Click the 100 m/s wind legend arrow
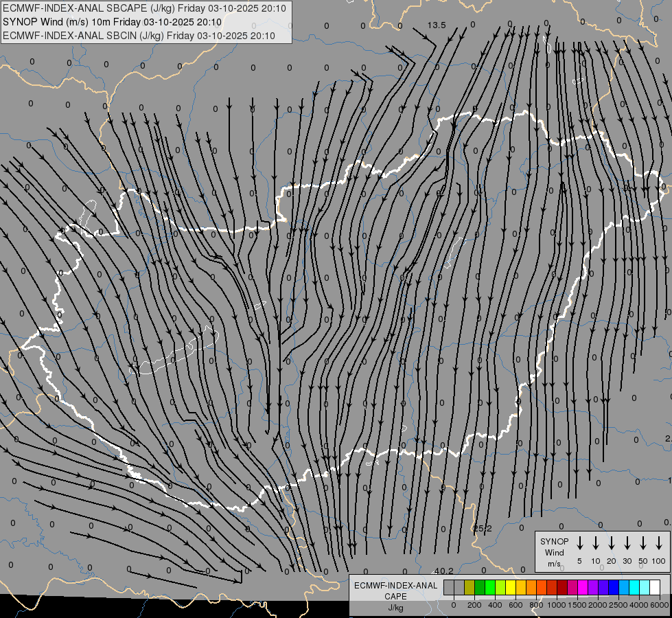The height and width of the screenshot is (618, 672). (x=659, y=543)
